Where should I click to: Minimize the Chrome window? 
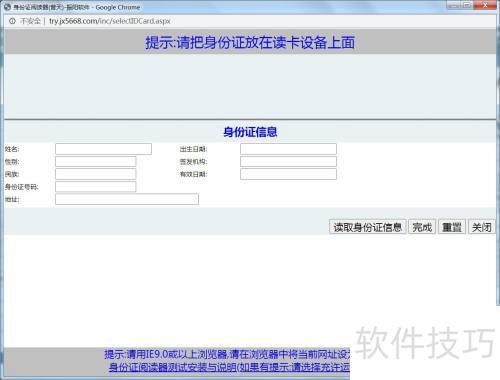pos(454,5)
